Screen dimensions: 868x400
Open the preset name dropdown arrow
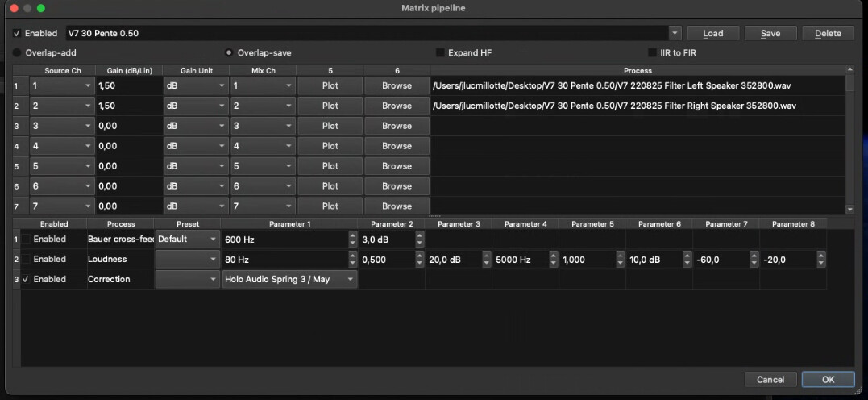[675, 33]
